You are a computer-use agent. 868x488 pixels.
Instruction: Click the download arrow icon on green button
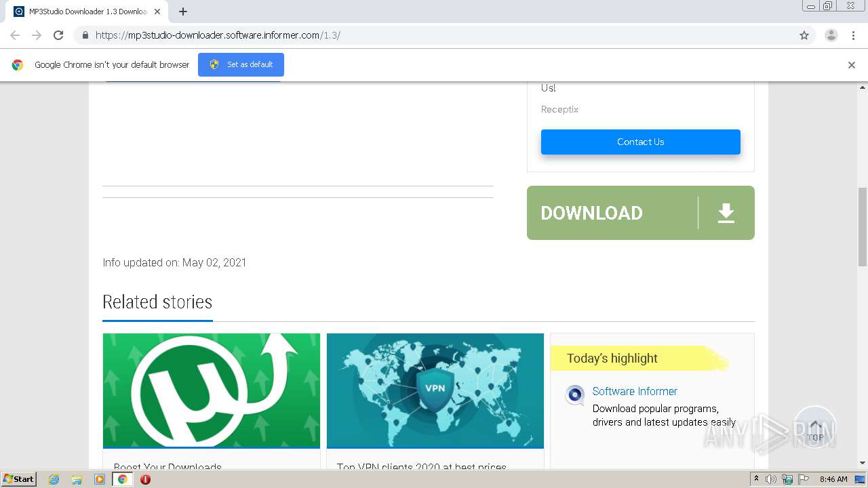[x=726, y=213]
